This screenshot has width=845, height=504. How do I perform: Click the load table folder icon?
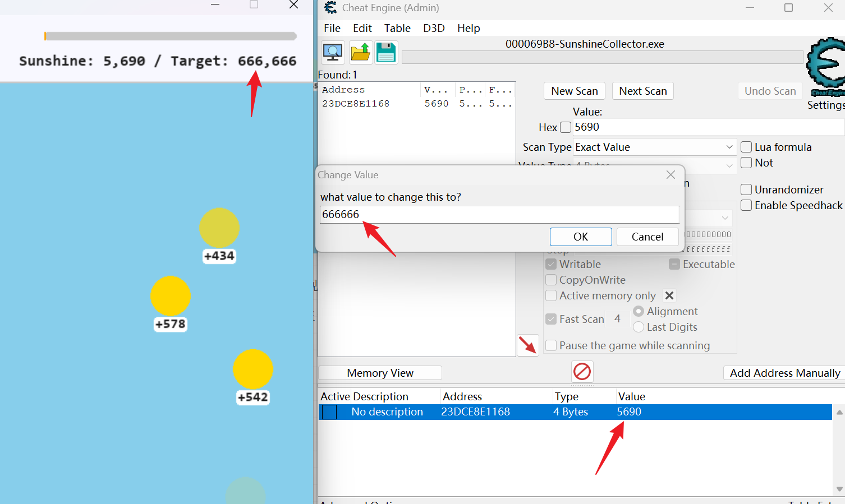coord(360,53)
